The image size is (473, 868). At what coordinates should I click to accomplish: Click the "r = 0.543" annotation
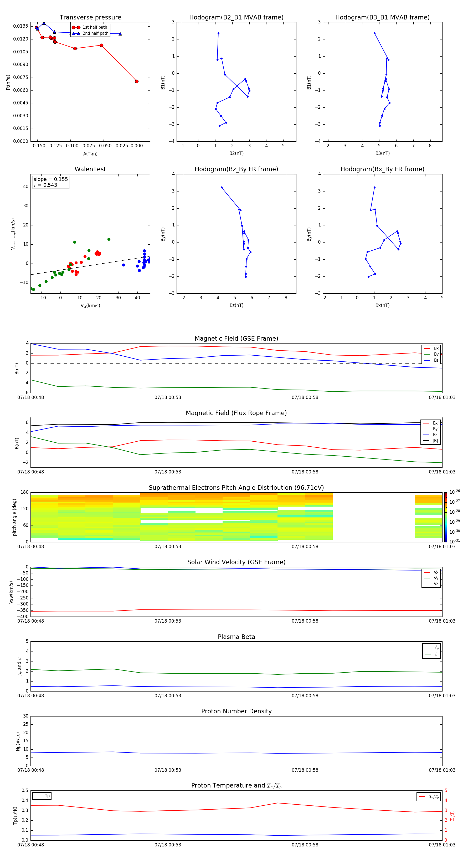coord(45,185)
